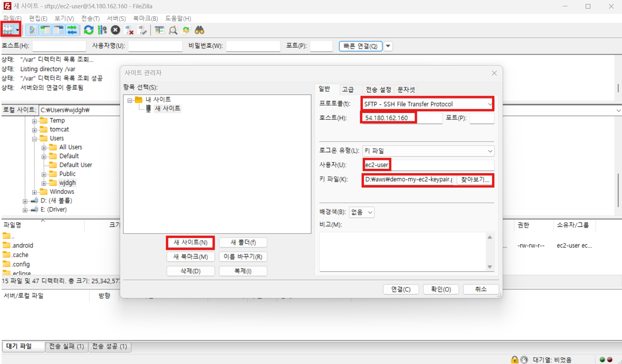Click the 이름 바꾸기(R) button

click(243, 256)
